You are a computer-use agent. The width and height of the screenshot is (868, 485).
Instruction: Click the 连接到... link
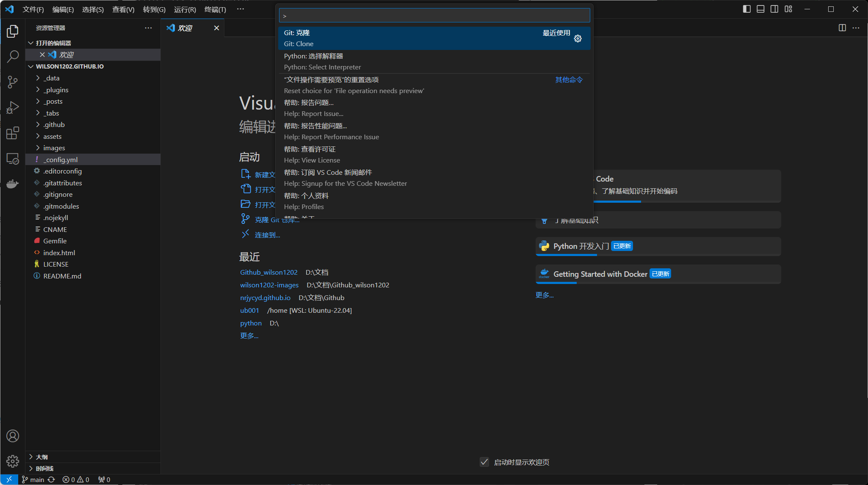pos(267,235)
